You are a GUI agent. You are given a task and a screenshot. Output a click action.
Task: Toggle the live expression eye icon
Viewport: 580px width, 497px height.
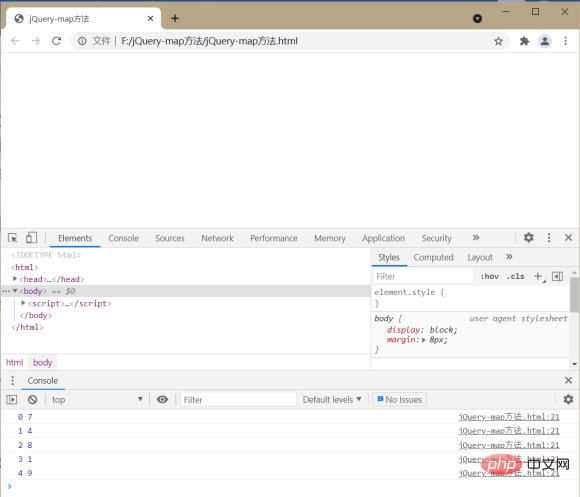[162, 399]
